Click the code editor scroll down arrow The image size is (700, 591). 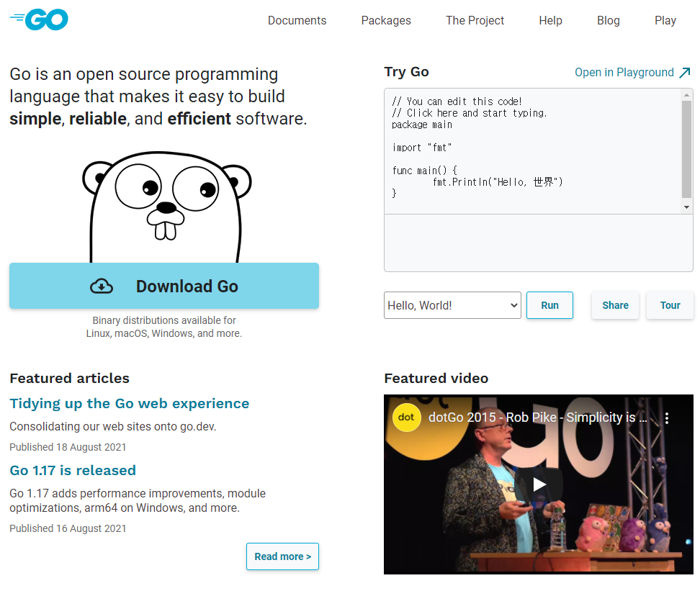tap(686, 207)
